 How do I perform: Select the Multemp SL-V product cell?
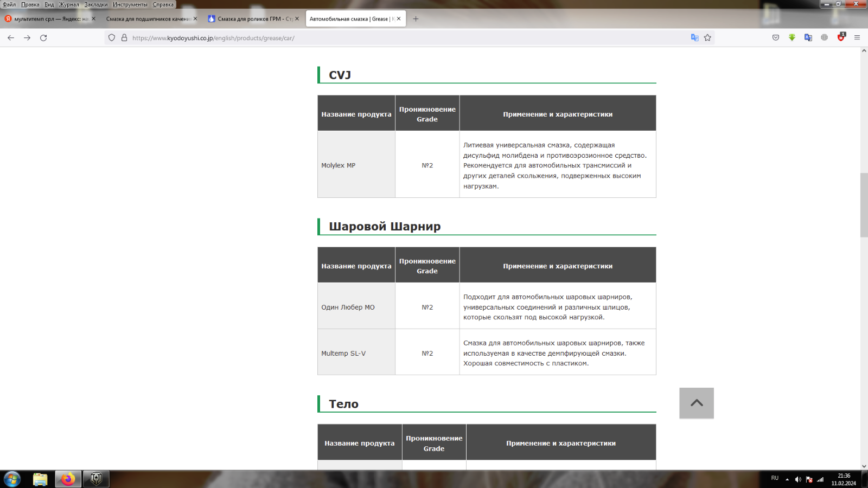pos(356,352)
